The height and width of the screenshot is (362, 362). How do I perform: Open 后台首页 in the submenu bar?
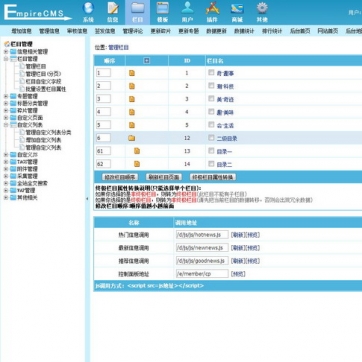(x=300, y=31)
